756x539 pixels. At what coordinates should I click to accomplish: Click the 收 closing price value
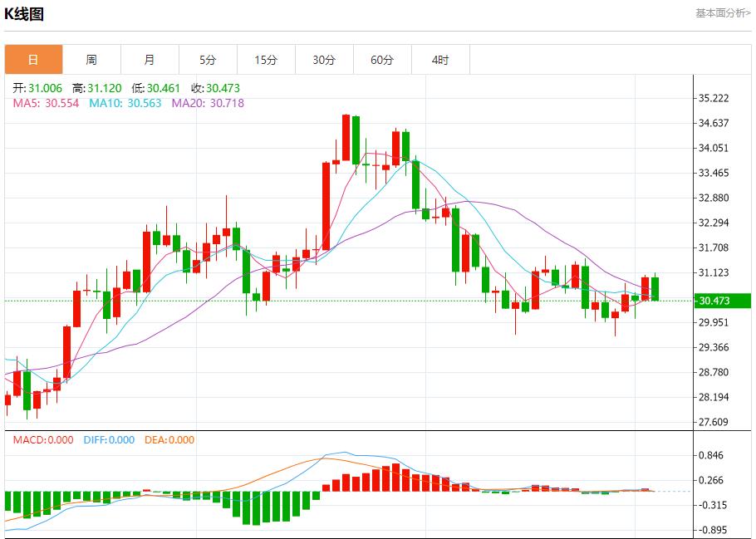tap(216, 88)
